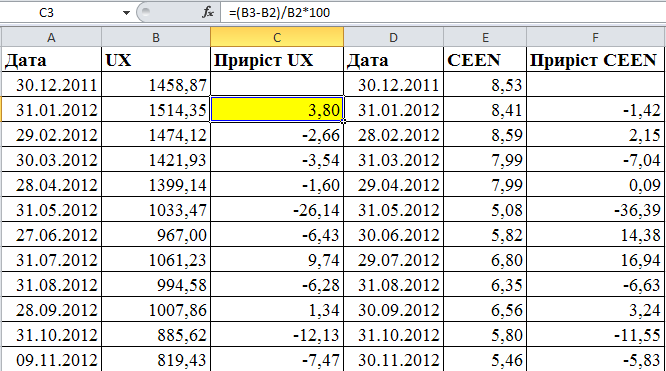Select cell with value 8,41
Screen dimensions: 666x371
pyautogui.click(x=485, y=110)
